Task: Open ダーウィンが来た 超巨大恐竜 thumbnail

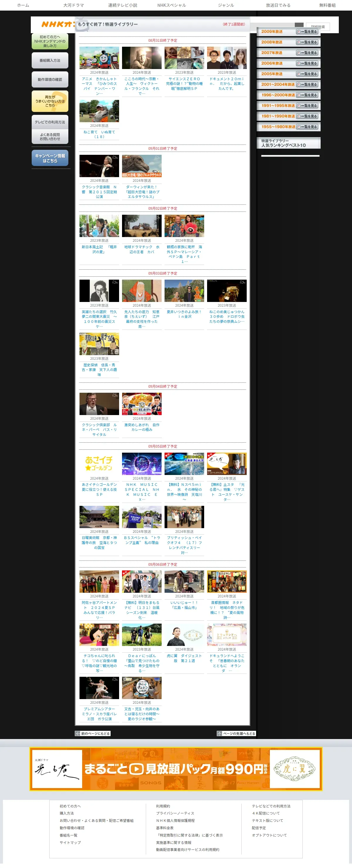Action: 142,166
